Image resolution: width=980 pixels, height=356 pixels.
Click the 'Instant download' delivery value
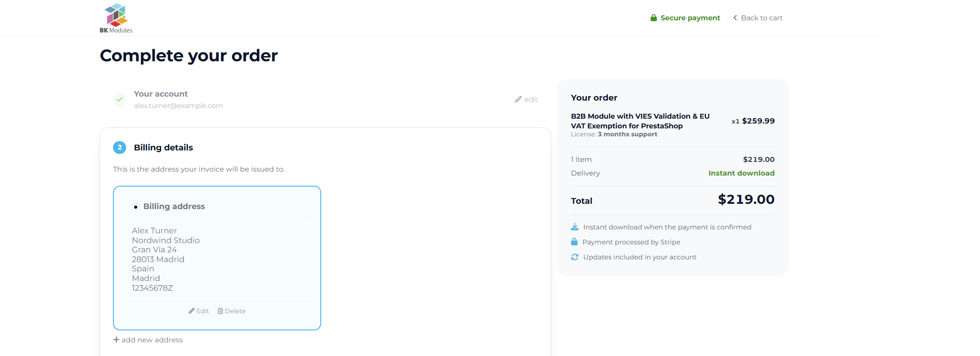coord(741,173)
